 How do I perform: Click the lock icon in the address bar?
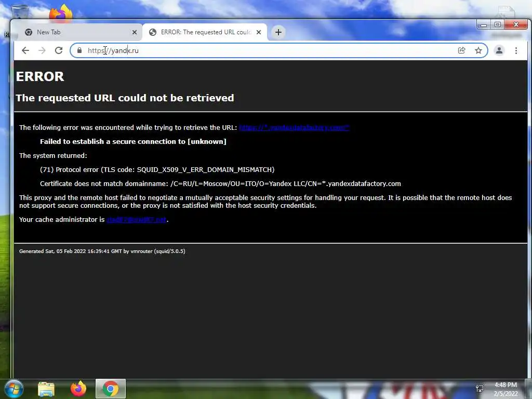79,50
